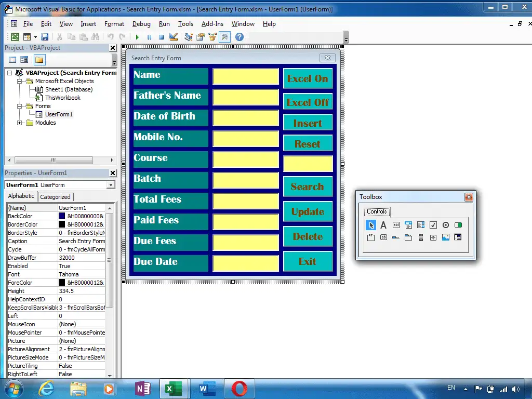Viewport: 532px width, 399px height.
Task: Switch to the Categorized properties tab
Action: (x=55, y=197)
